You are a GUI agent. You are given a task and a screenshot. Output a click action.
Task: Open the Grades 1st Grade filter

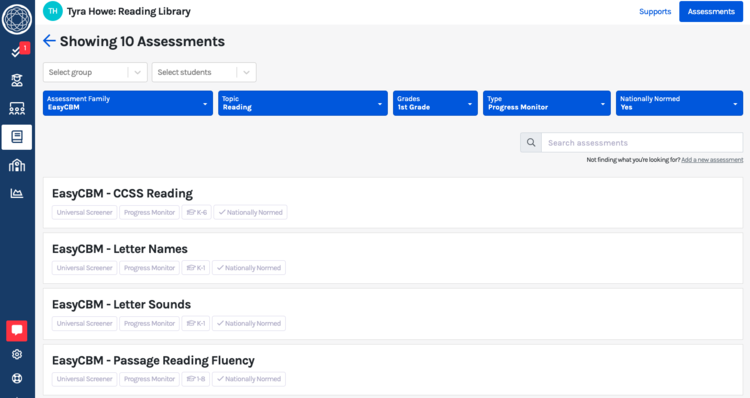435,103
